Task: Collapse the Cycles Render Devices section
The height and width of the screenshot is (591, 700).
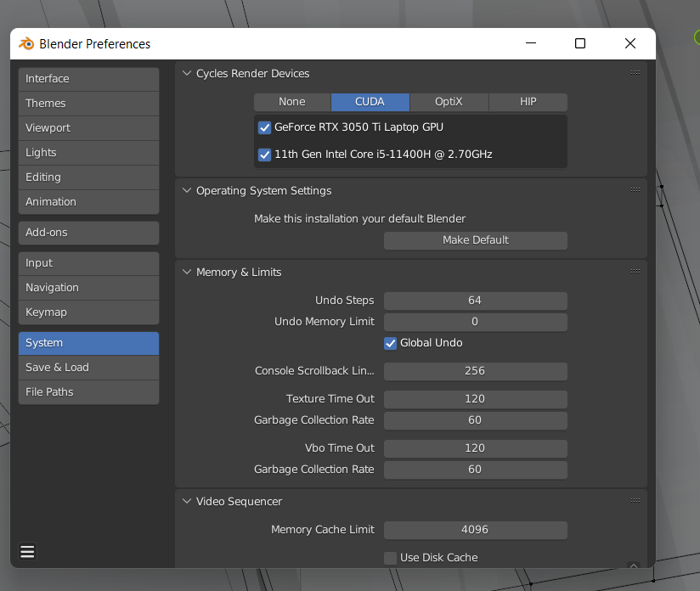Action: pyautogui.click(x=188, y=74)
